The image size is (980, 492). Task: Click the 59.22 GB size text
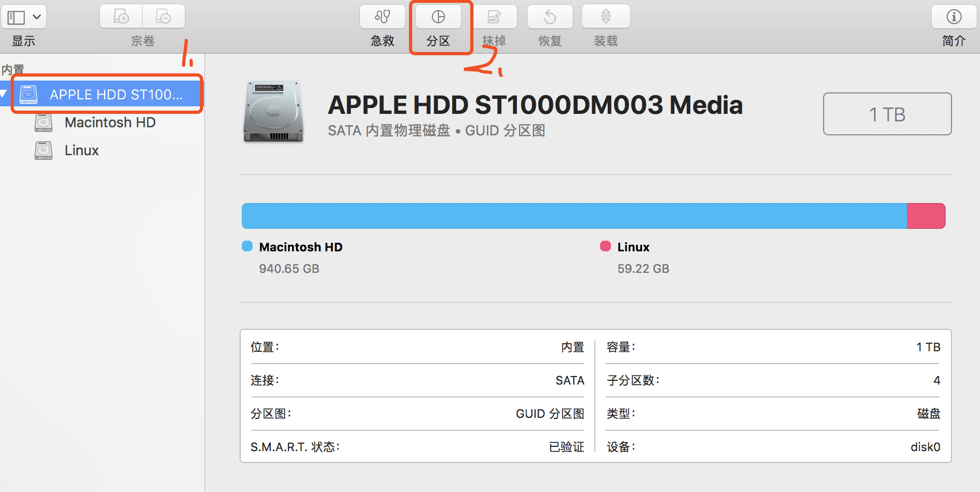click(643, 269)
